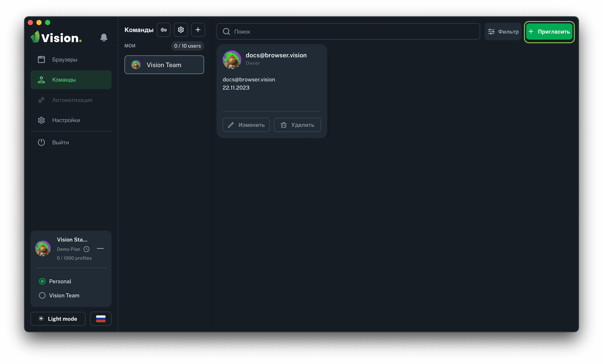This screenshot has height=364, width=603.
Task: Click Удалить on the member card
Action: click(x=297, y=125)
